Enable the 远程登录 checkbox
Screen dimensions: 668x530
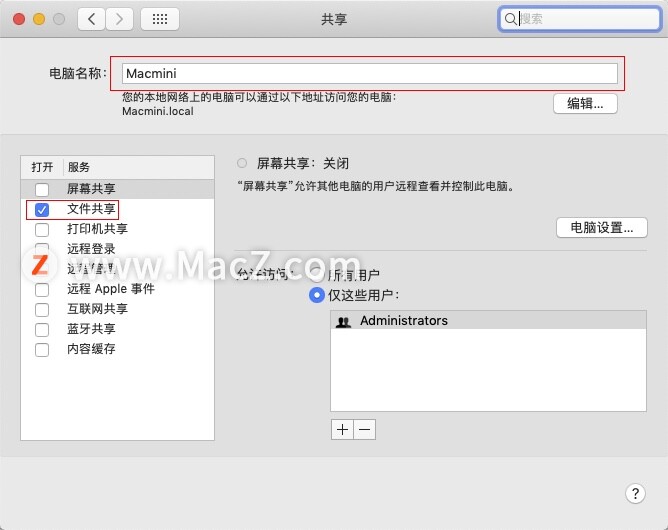tap(42, 249)
